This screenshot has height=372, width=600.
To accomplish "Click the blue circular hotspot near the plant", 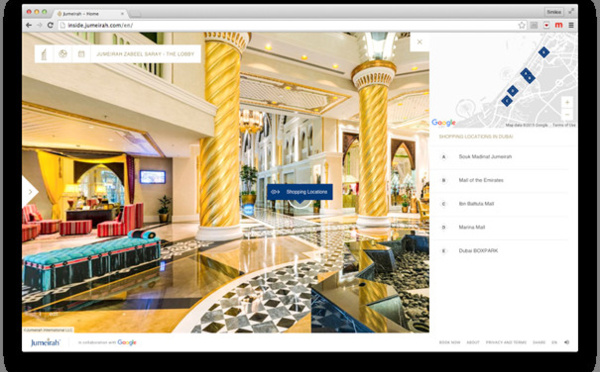I will tap(248, 209).
